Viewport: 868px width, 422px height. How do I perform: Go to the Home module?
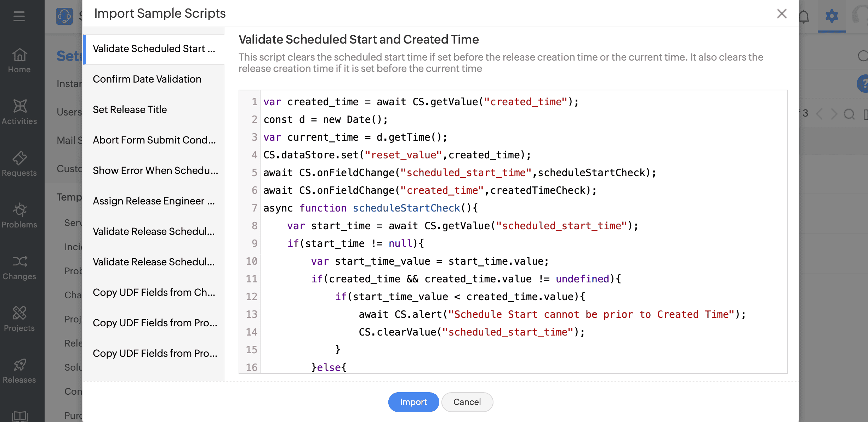pos(19,60)
